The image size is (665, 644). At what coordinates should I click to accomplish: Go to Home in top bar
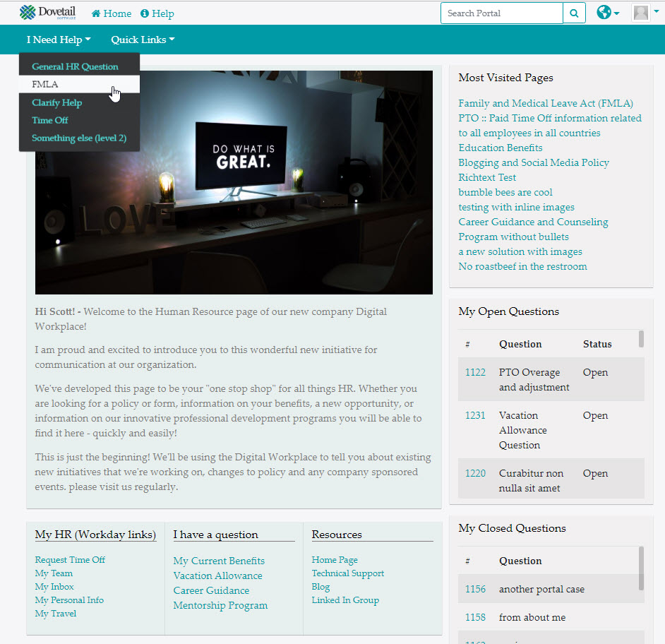click(x=112, y=13)
